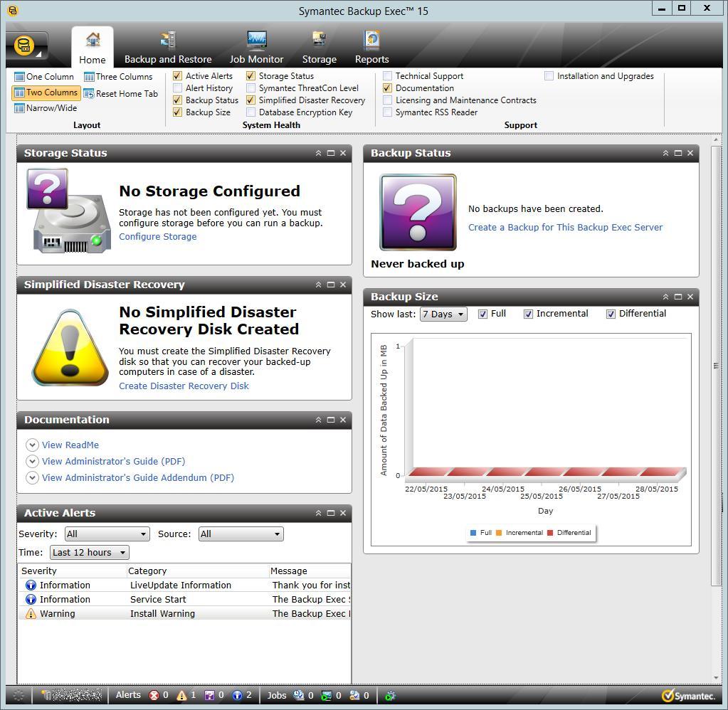Open View Administrator's Guide Addendum (PDF) link

tap(138, 477)
